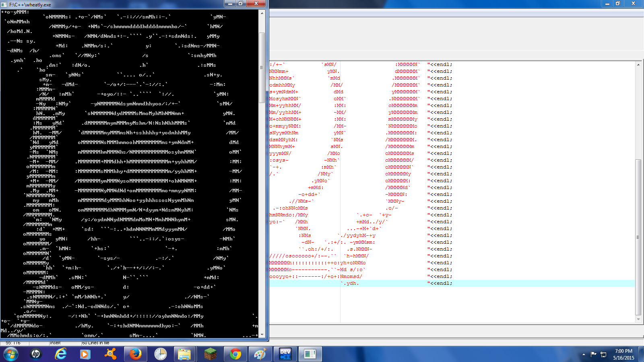Close the wheatly.exe console window
This screenshot has width=644, height=362.
click(x=256, y=4)
